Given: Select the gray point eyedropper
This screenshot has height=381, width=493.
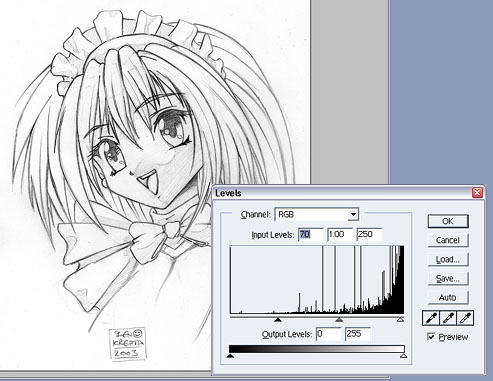Looking at the screenshot, I should [448, 318].
